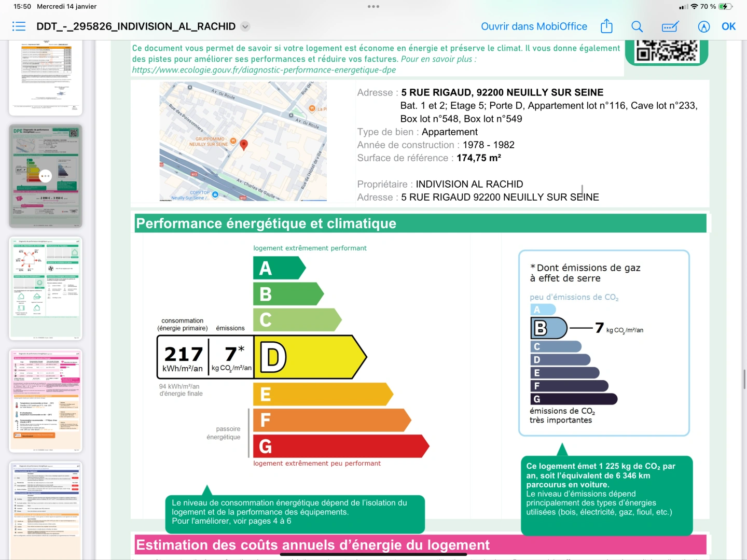Open the ellipsis menu on the DPE page thumbnail
The width and height of the screenshot is (747, 560).
46,176
